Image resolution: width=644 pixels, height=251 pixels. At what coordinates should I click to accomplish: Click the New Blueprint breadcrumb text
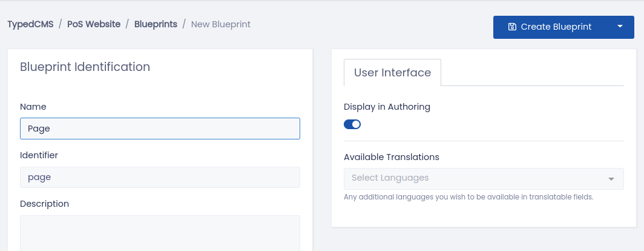[x=220, y=24]
